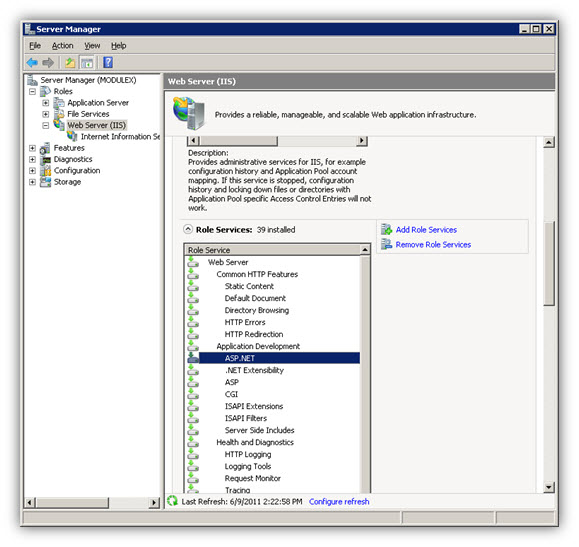
Task: Click the Configuration tree icon
Action: pyautogui.click(x=45, y=171)
